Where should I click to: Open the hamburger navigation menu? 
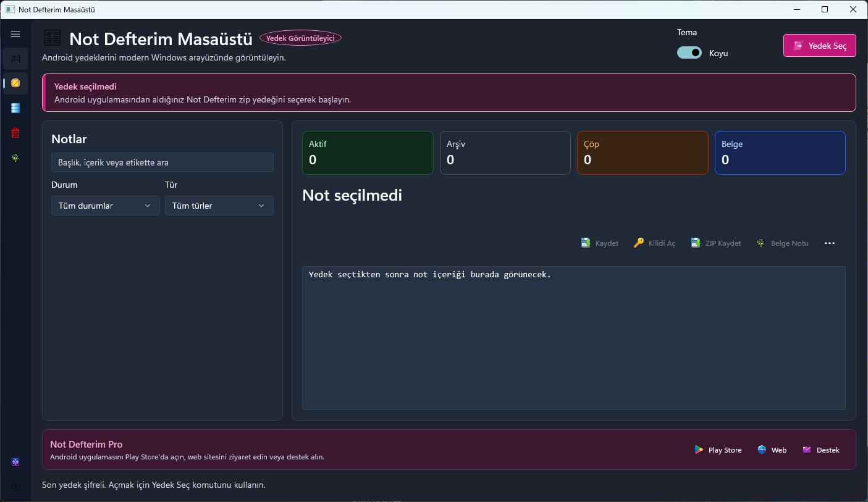15,34
